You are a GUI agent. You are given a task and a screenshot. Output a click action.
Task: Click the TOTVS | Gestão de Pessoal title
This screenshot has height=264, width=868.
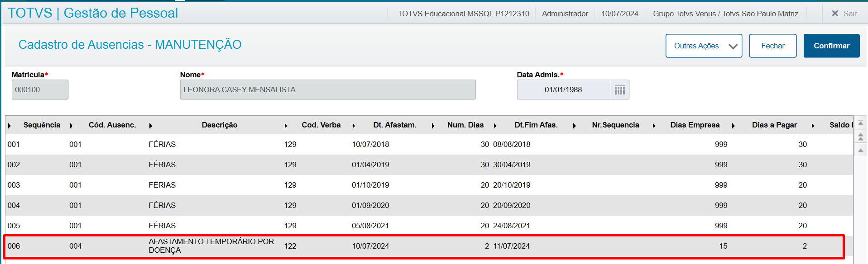(93, 13)
